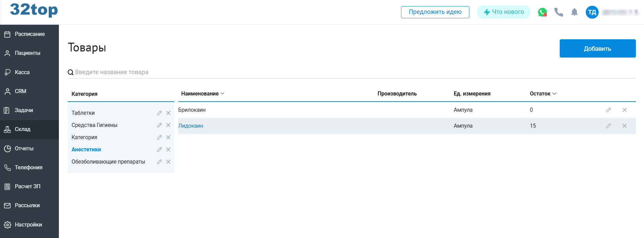Image resolution: width=644 pixels, height=238 pixels.
Task: Delete the Средства Гигиены category
Action: click(168, 125)
